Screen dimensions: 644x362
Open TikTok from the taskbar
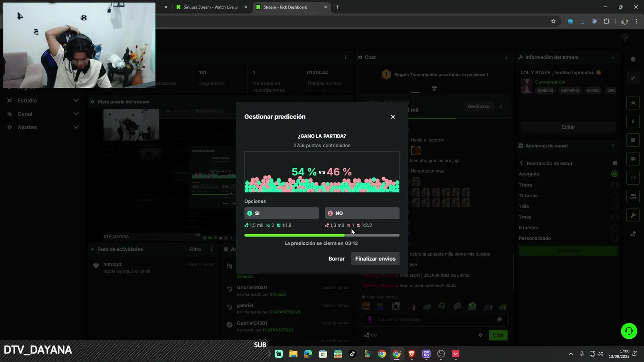pyautogui.click(x=352, y=354)
